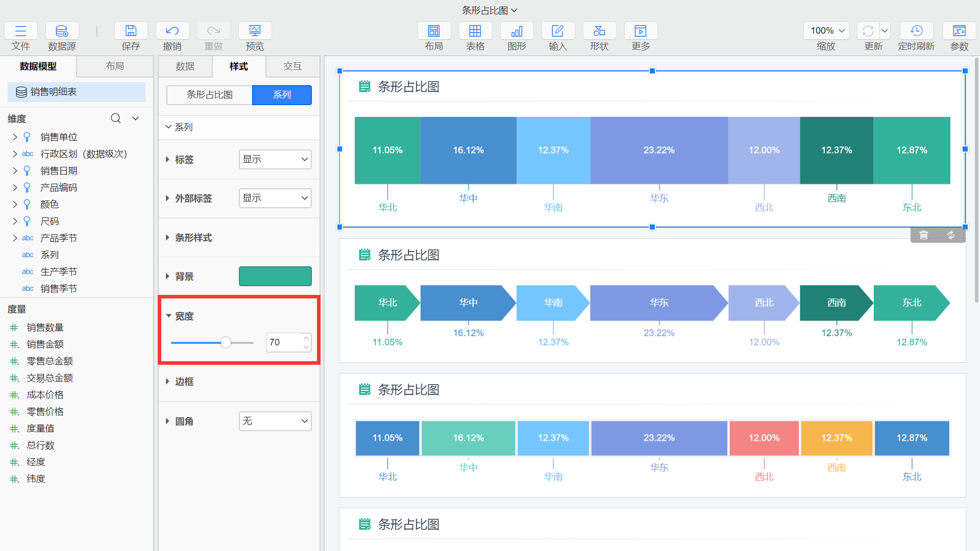This screenshot has width=980, height=551.
Task: Click the Chart (图形) toolbar icon
Action: click(517, 32)
